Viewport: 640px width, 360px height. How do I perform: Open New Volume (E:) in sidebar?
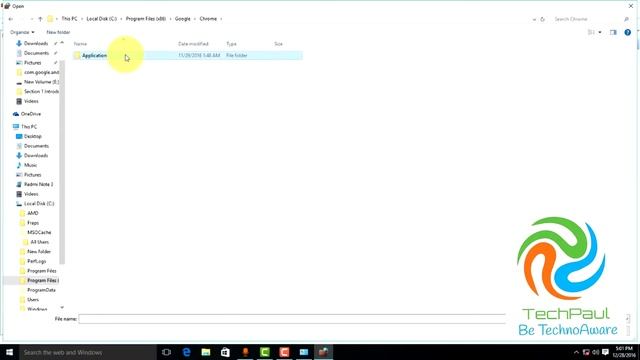point(41,82)
